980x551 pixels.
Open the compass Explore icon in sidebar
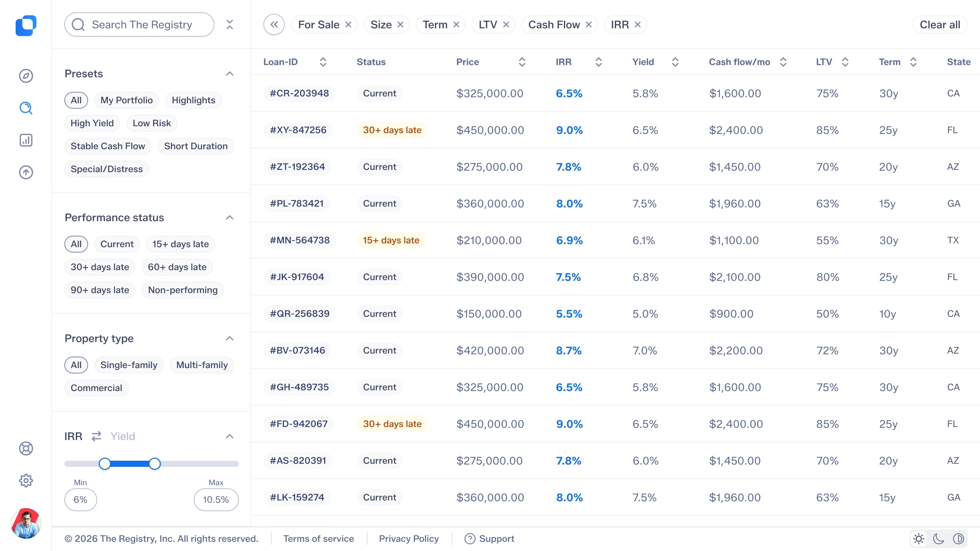[26, 76]
